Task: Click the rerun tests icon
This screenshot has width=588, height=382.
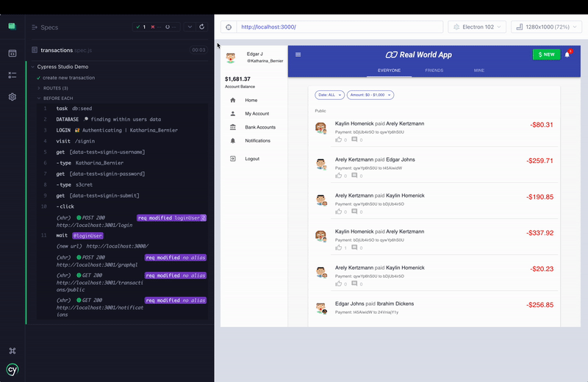Action: (x=202, y=27)
